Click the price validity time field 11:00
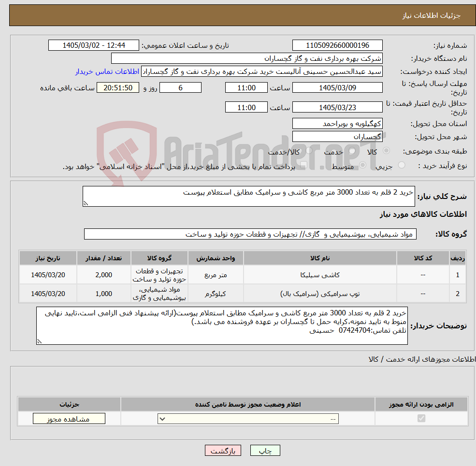The width and height of the screenshot is (476, 466). [x=246, y=107]
